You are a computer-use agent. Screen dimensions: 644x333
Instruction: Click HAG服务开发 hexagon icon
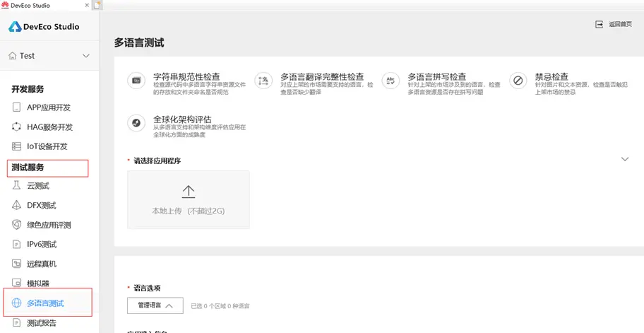16,127
